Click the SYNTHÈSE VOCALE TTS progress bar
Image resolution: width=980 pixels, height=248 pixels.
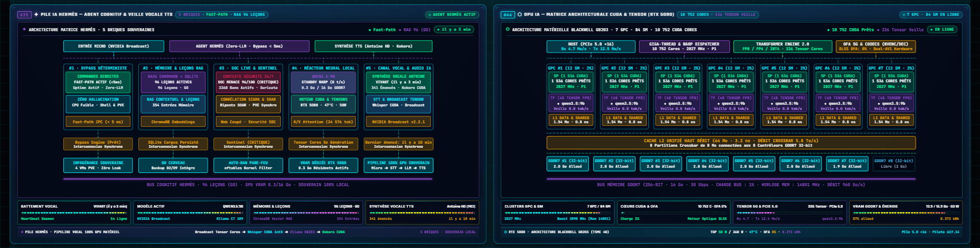(x=422, y=213)
